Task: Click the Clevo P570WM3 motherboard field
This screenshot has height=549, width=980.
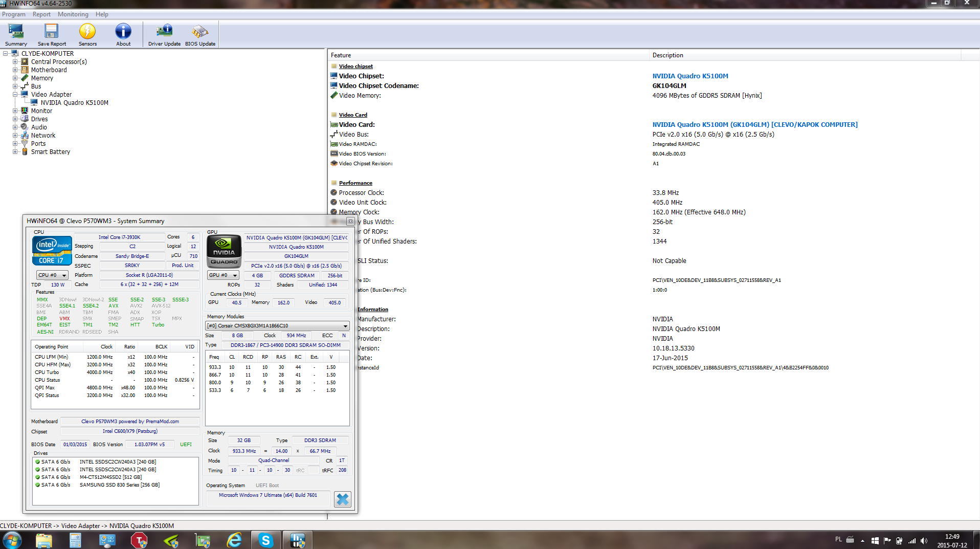Action: (x=130, y=422)
